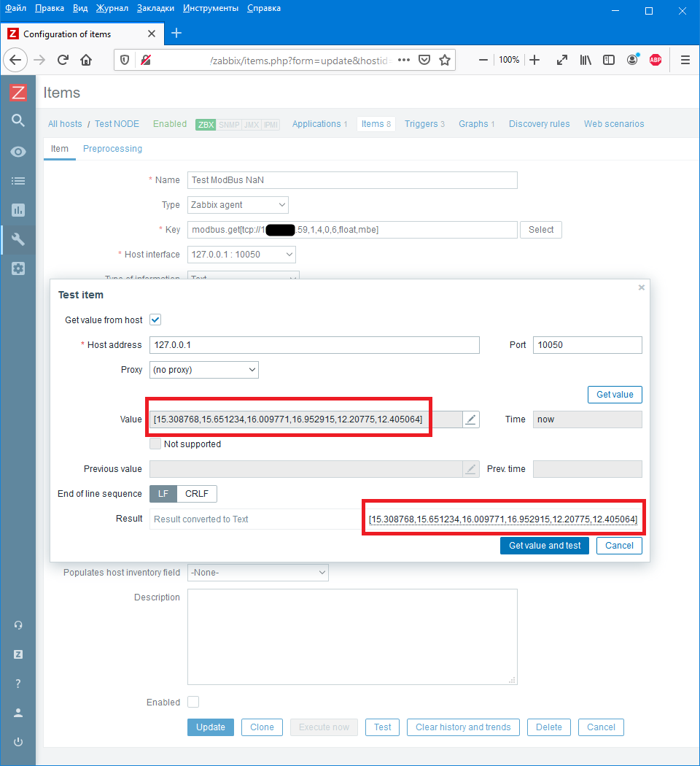This screenshot has width=700, height=766.
Task: Click the Name field Test ModBus NaN
Action: [352, 180]
